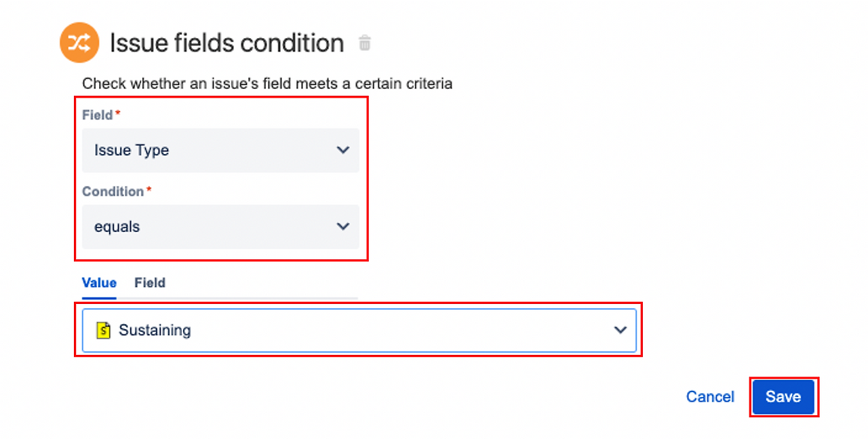Cancel editing the condition
This screenshot has height=439, width=868.
[x=710, y=397]
